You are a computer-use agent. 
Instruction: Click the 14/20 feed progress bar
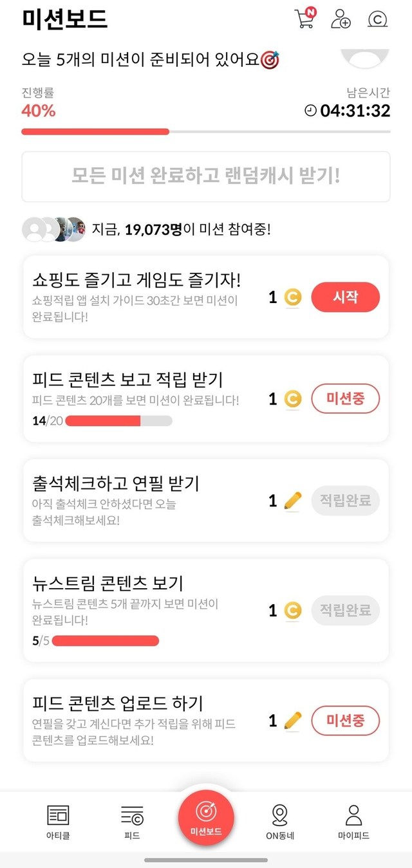(118, 421)
